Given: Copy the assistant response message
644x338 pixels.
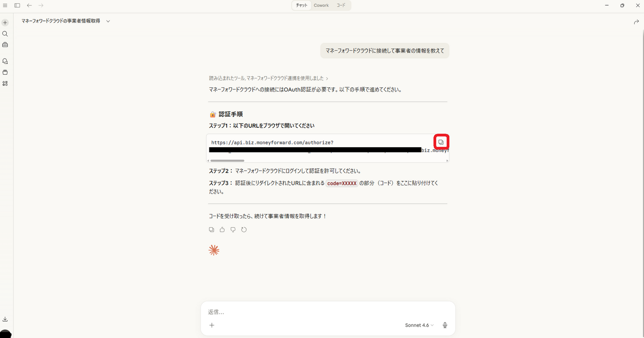Looking at the screenshot, I should (211, 229).
